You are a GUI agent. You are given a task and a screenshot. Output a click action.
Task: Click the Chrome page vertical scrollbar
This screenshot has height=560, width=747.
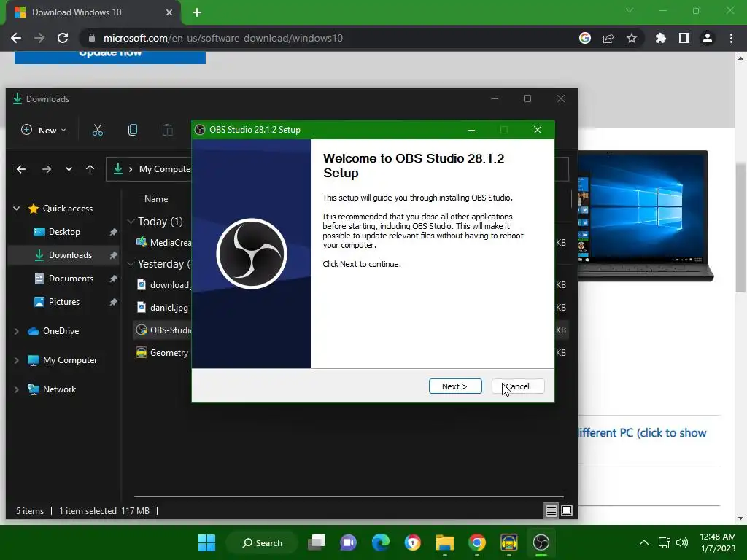[740, 227]
